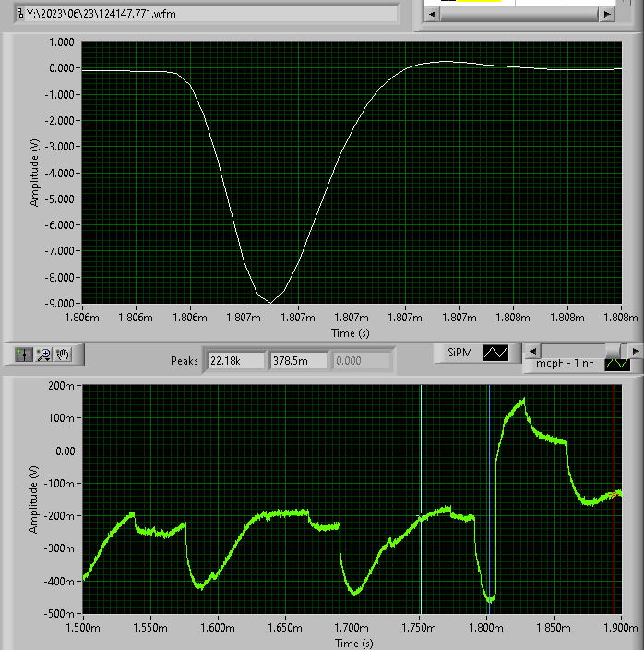Select the panning hand tool
The width and height of the screenshot is (644, 650).
(63, 355)
